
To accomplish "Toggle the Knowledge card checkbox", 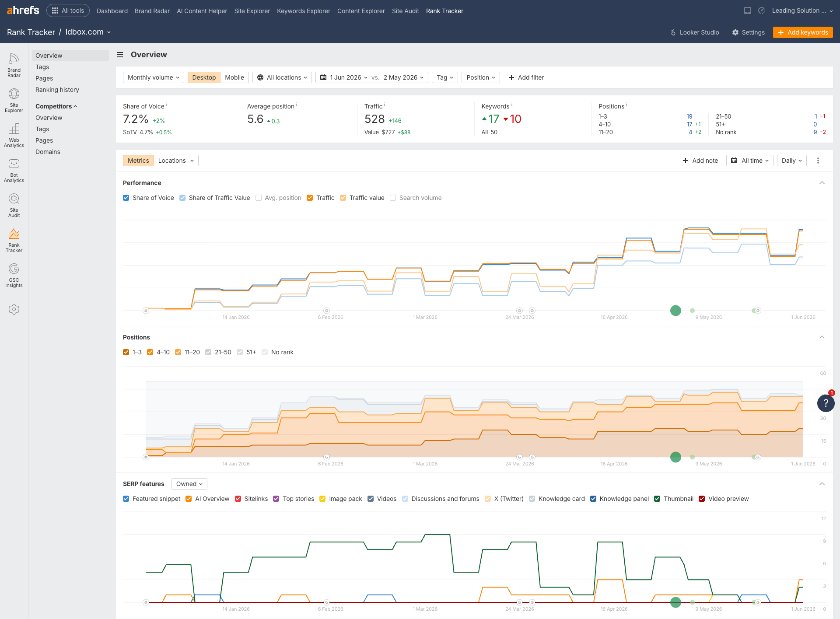I will (532, 499).
